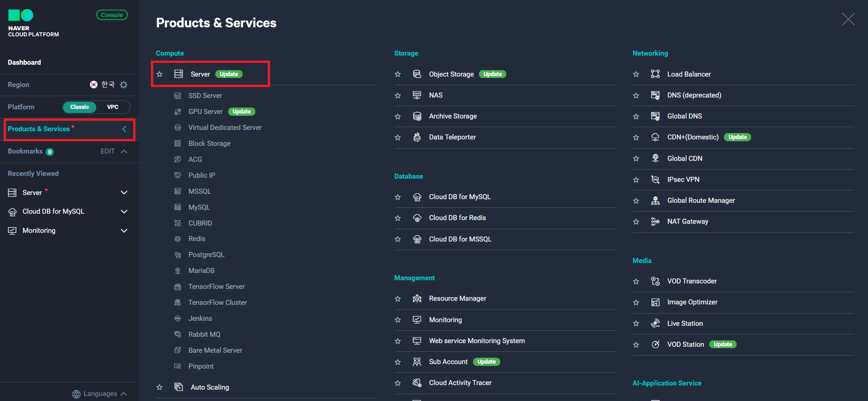The width and height of the screenshot is (868, 401).
Task: Open Jenkins under Server
Action: 200,319
